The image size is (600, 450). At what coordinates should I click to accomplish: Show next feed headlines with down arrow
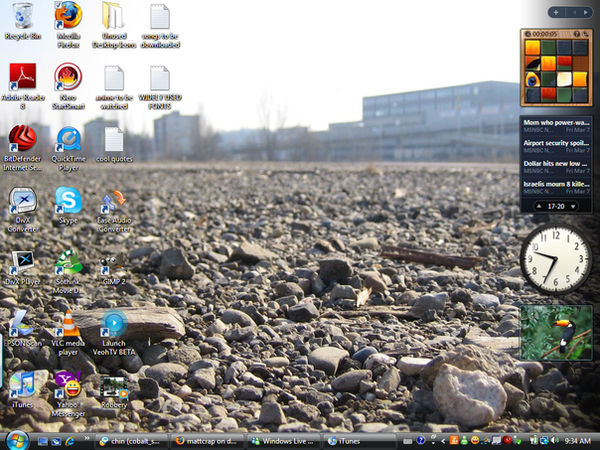tap(573, 206)
